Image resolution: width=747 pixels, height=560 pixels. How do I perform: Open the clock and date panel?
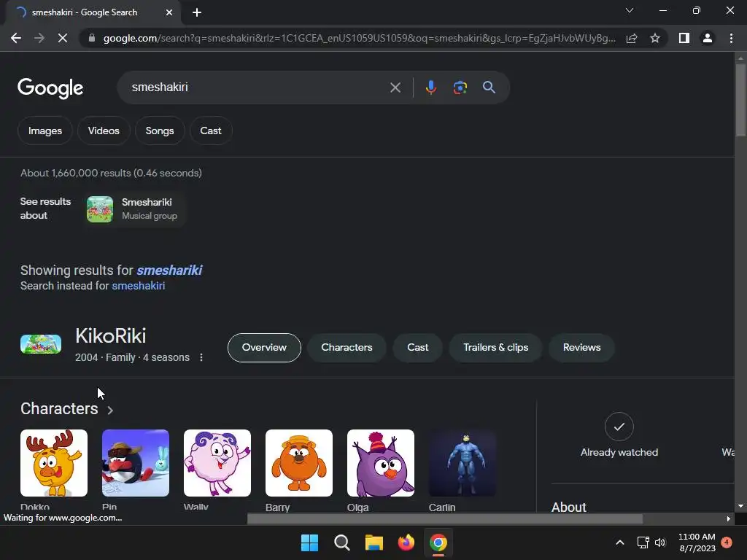pos(697,542)
